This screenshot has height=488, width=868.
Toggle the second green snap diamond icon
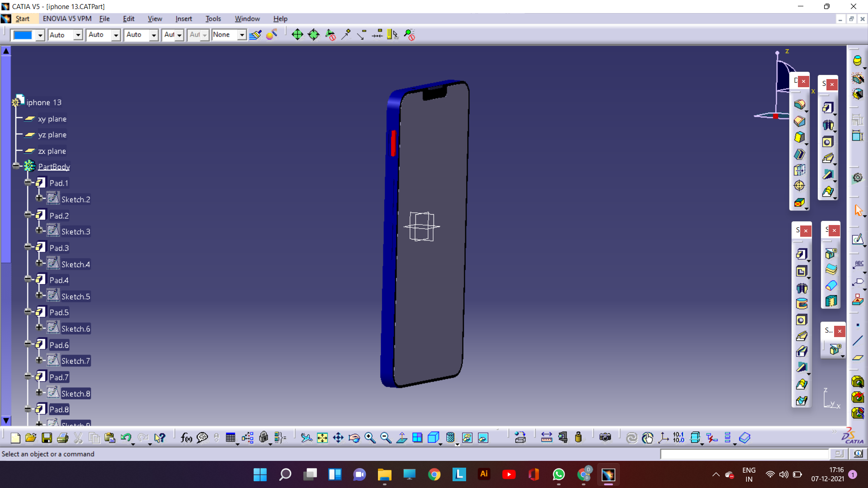tap(313, 35)
